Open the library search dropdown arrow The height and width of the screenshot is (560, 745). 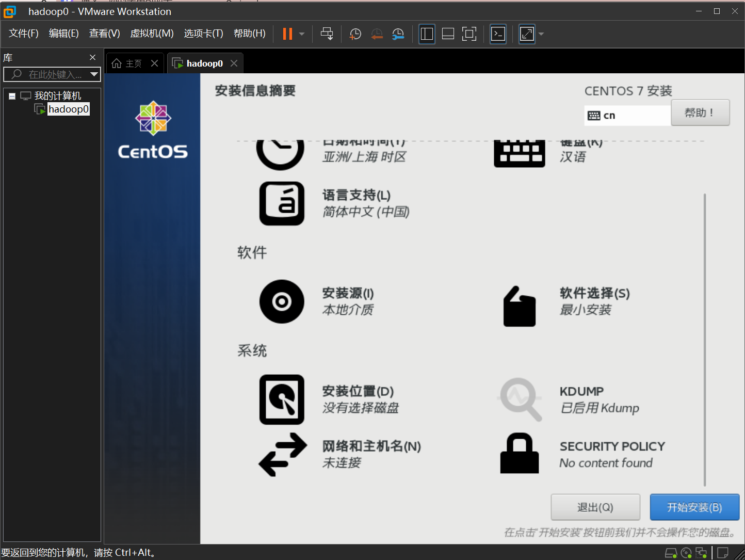tap(94, 74)
